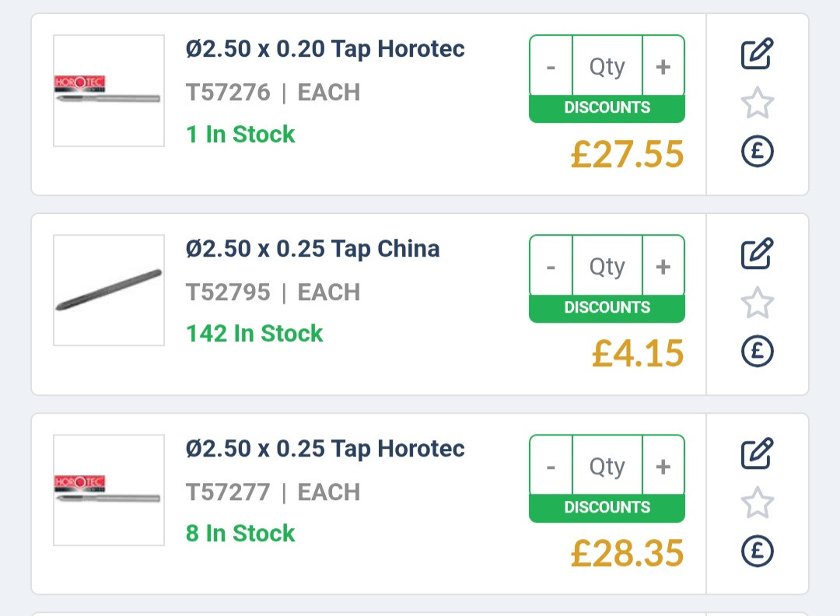Favourite the Ø2.50 x 0.20 Tap Horotec
The image size is (840, 616).
pos(758,103)
